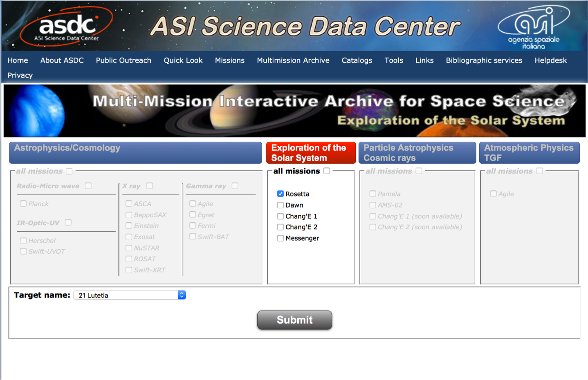
Task: Tick Chang'E 1 (soon available) checkbox
Action: pos(373,216)
